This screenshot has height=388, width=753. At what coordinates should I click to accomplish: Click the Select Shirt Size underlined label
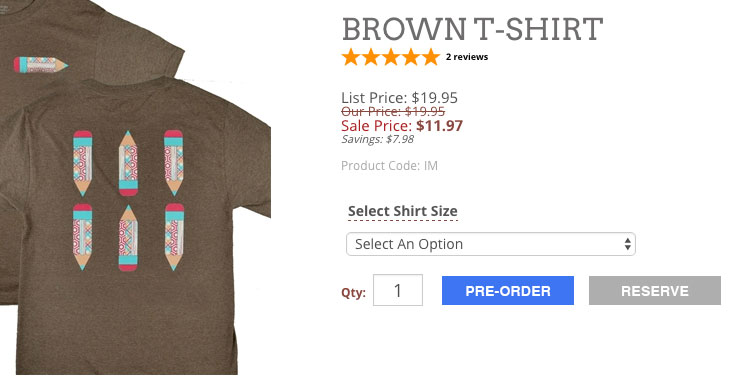coord(402,211)
